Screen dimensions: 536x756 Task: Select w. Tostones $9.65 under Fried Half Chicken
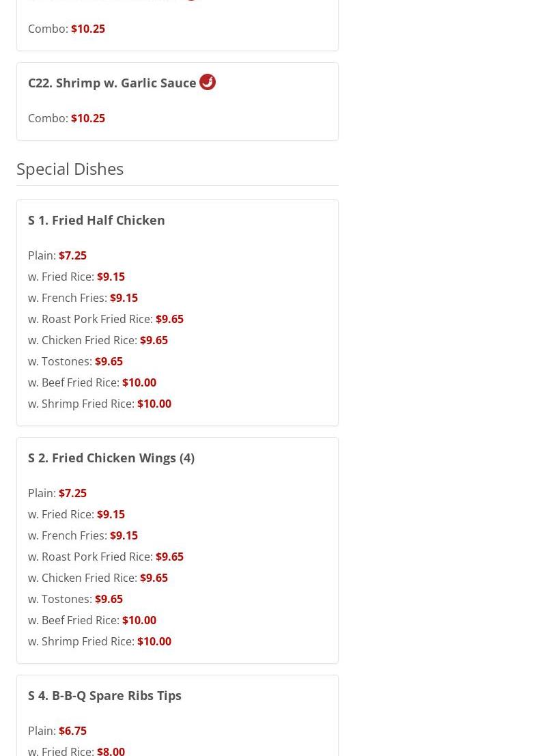coord(75,361)
